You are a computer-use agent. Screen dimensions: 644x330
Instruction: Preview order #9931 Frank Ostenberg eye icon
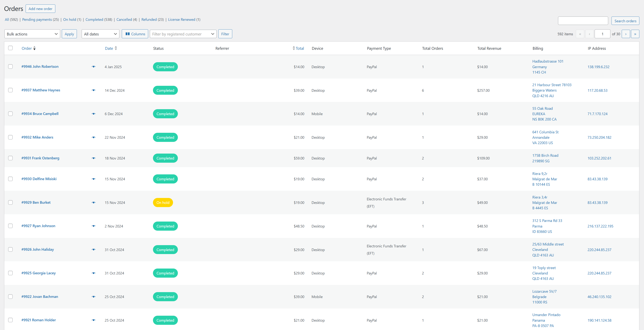[94, 158]
